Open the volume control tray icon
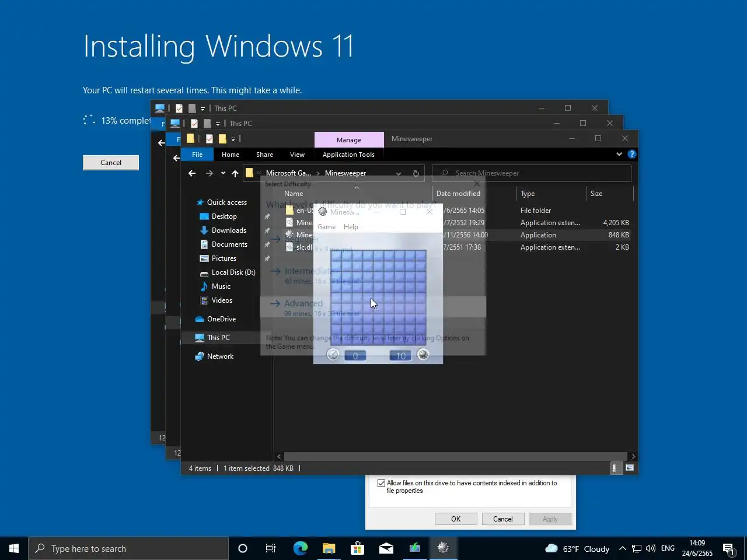 (651, 548)
